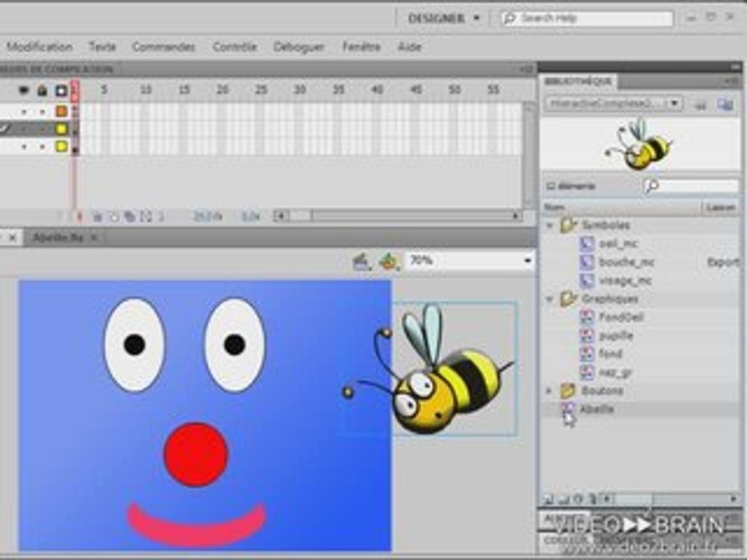
Task: Open the DESIGNER workspace dropdown
Action: point(444,19)
